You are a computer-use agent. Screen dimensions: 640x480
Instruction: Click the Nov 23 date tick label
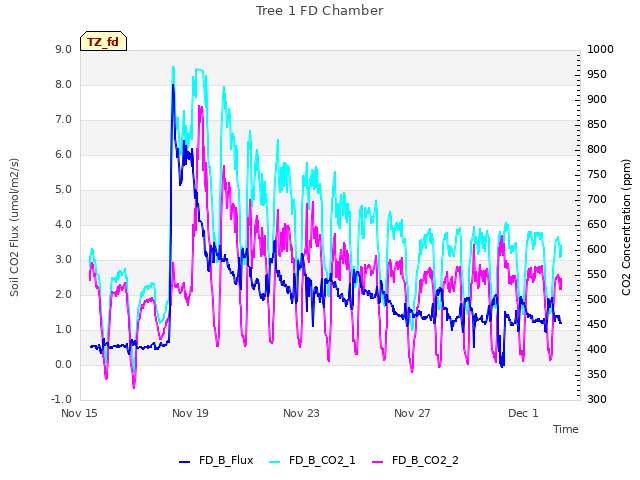301,413
